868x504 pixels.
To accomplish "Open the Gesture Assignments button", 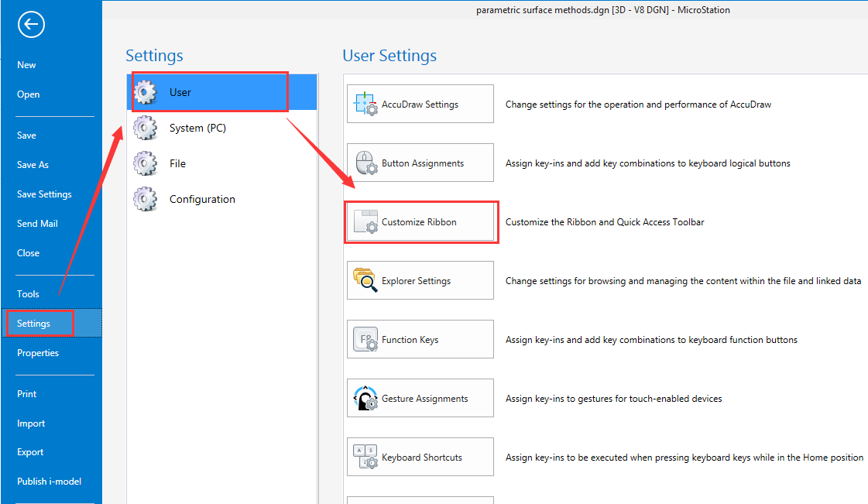I will (x=420, y=399).
